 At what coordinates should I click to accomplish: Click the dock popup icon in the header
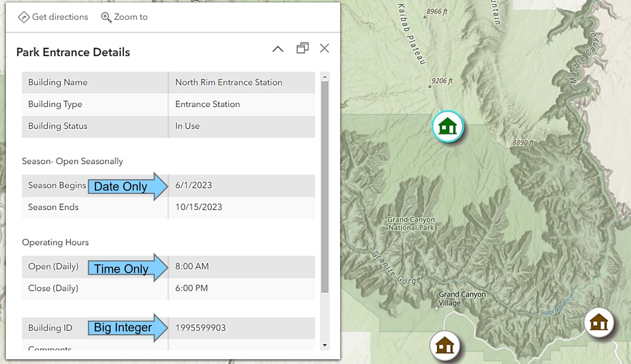(x=302, y=48)
